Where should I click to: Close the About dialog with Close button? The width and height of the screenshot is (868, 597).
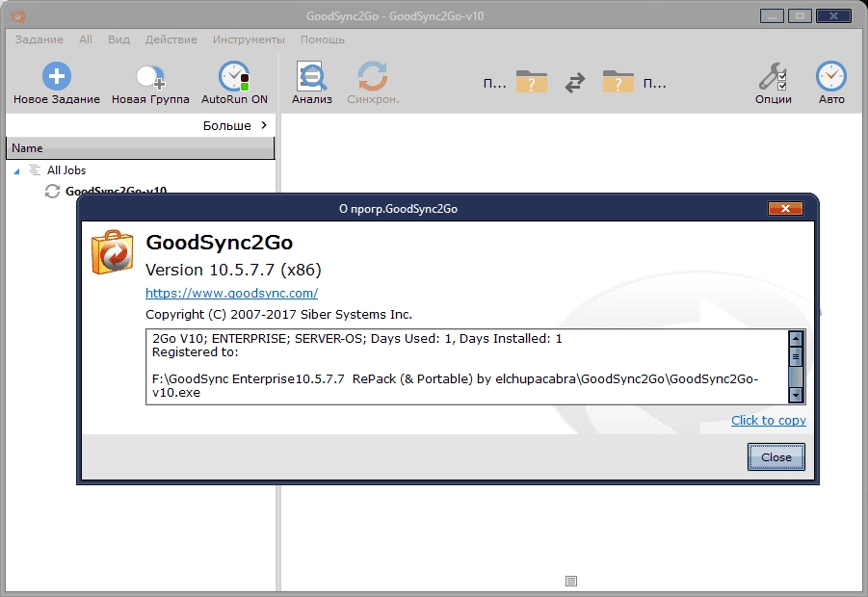coord(776,457)
